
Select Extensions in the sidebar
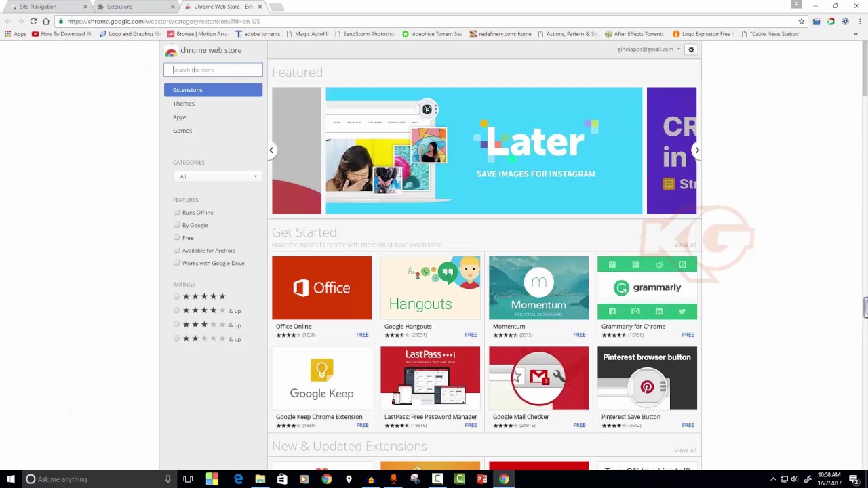pyautogui.click(x=213, y=90)
